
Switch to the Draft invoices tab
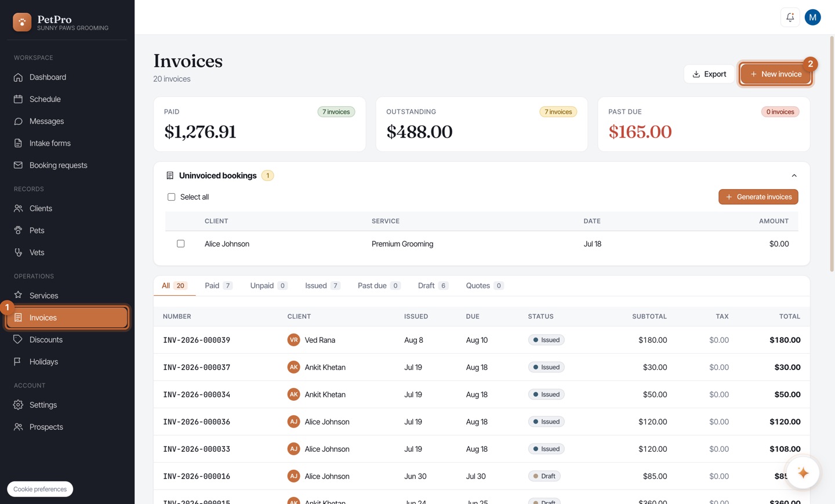tap(433, 285)
